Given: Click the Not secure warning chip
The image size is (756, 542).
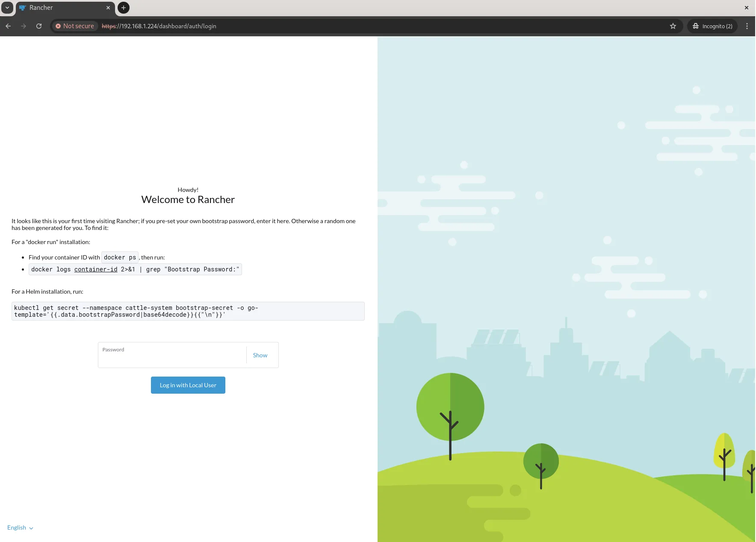Looking at the screenshot, I should [75, 26].
